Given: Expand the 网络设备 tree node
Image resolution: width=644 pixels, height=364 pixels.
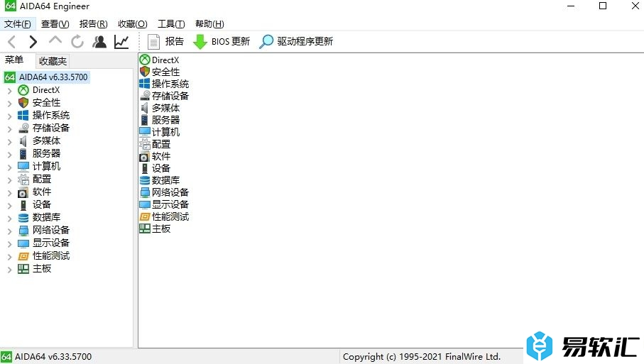Looking at the screenshot, I should [9, 231].
